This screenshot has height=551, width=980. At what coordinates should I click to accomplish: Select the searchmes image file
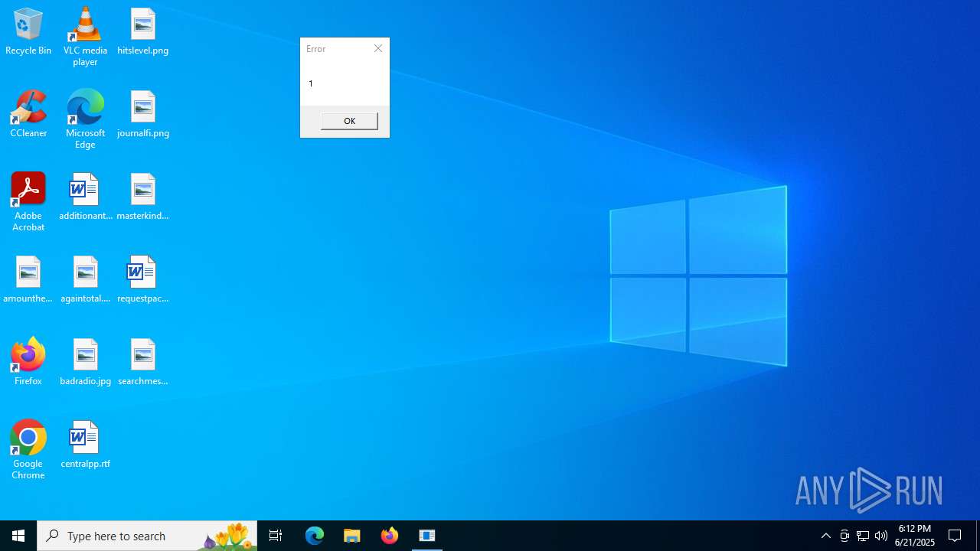point(143,363)
